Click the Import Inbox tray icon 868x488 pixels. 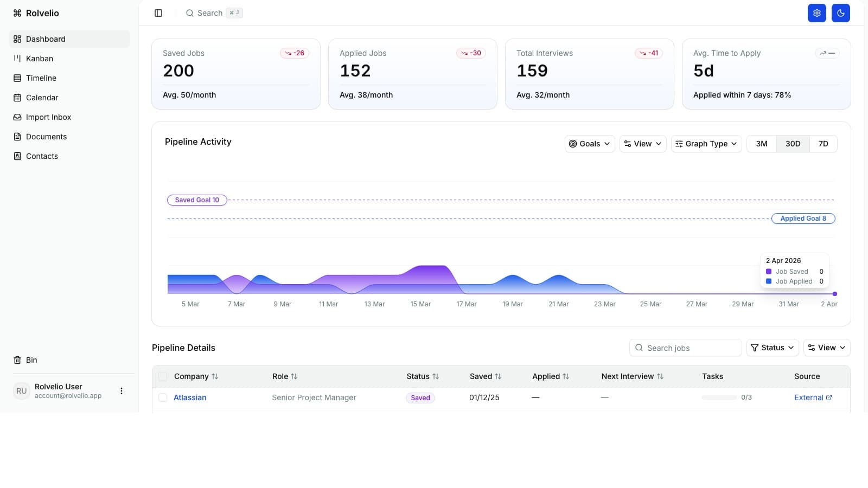[17, 117]
